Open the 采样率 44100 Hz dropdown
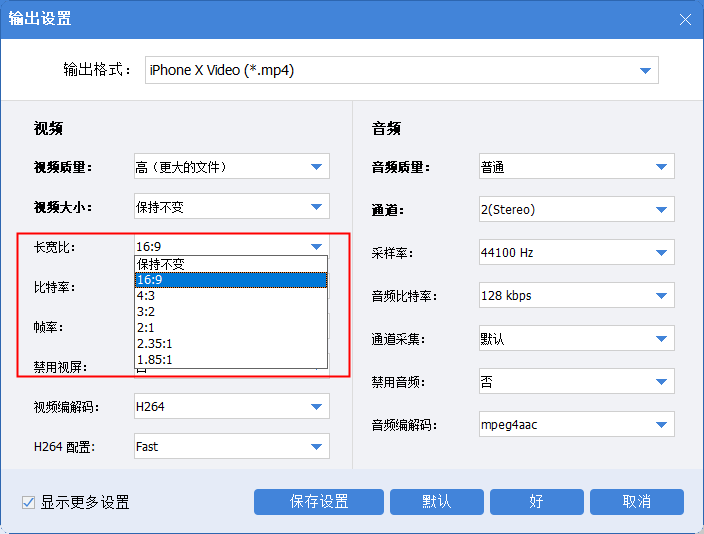Screen dimensions: 704x534 tap(575, 253)
